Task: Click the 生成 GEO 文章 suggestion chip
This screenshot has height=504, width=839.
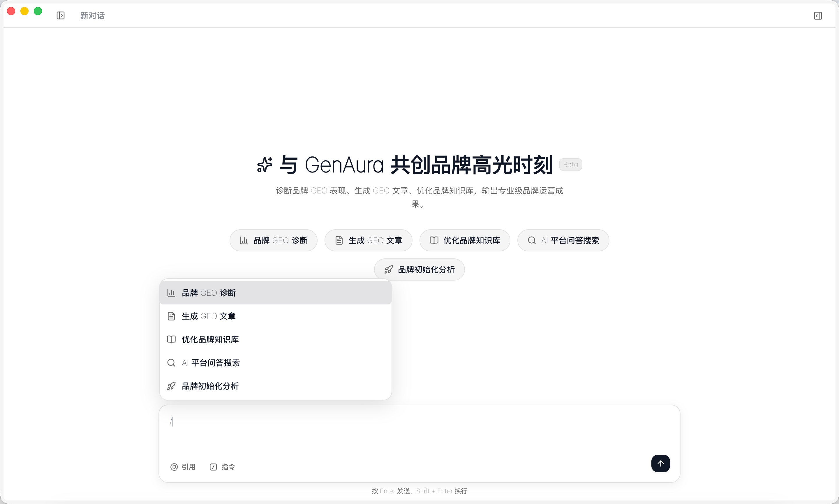Action: coord(369,240)
